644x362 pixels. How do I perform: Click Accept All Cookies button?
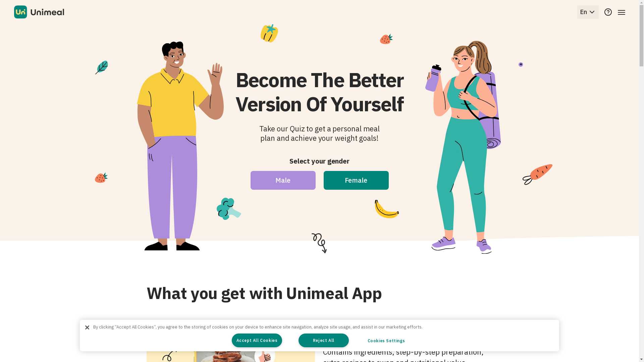[257, 340]
